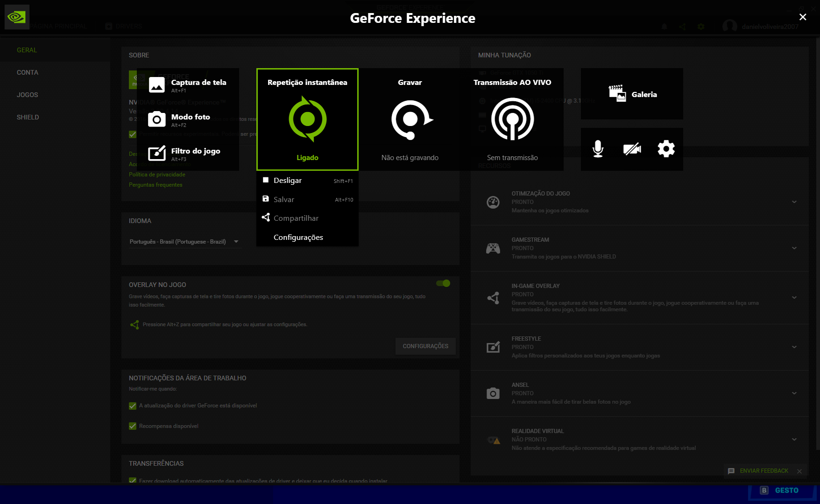Click the Ansel camera icon

[x=493, y=393]
